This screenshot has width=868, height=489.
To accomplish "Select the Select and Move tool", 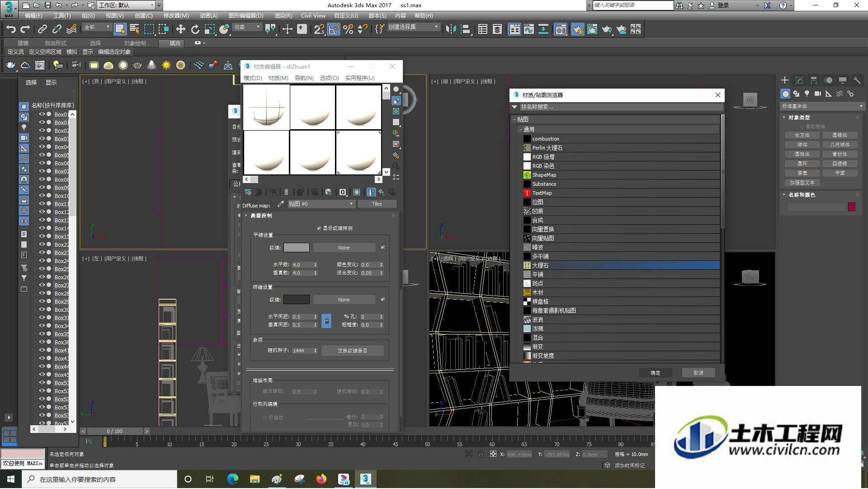I will coord(180,29).
